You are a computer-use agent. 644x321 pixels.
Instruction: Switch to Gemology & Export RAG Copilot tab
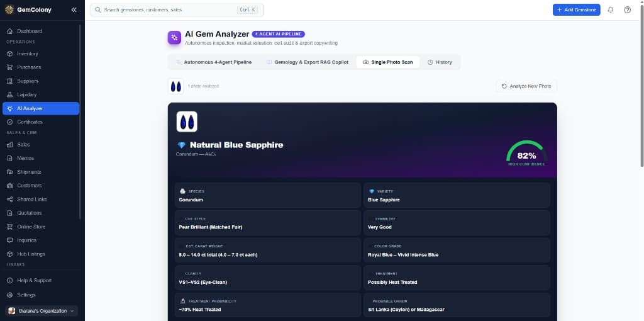coord(307,62)
